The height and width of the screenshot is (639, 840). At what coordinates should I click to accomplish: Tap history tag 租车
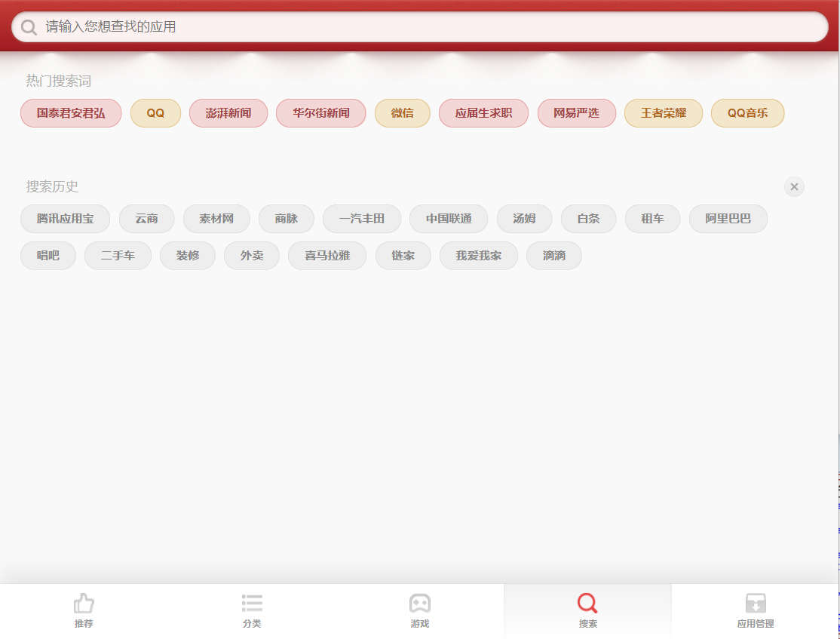pos(652,219)
